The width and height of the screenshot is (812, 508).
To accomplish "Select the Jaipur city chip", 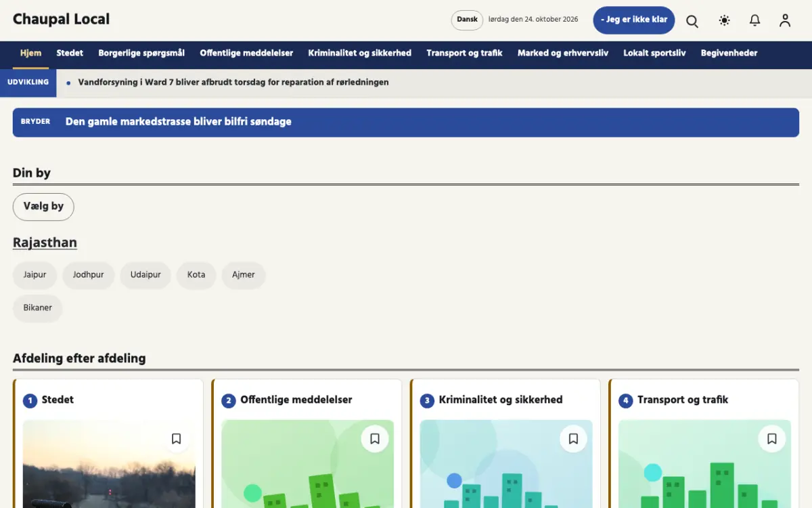I will coord(35,275).
